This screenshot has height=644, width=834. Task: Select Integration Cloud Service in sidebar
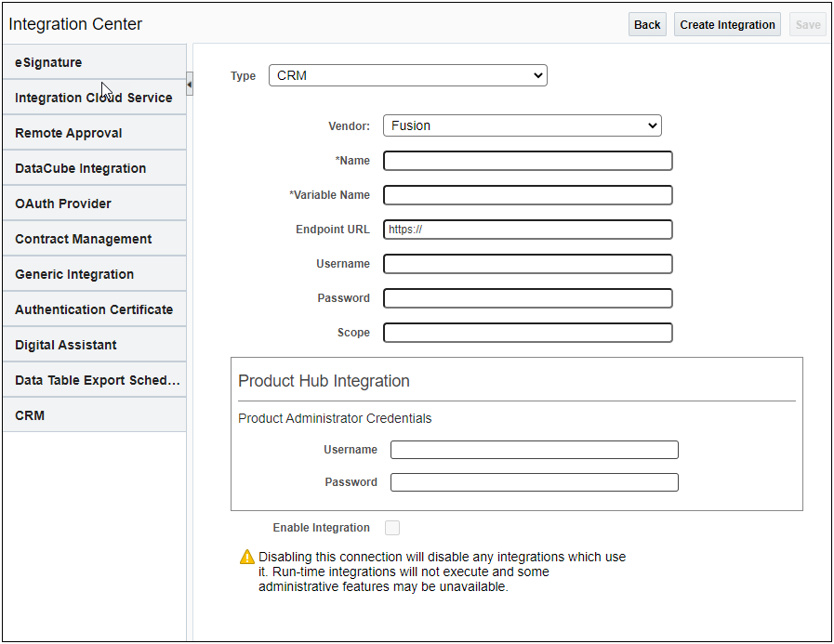click(94, 98)
